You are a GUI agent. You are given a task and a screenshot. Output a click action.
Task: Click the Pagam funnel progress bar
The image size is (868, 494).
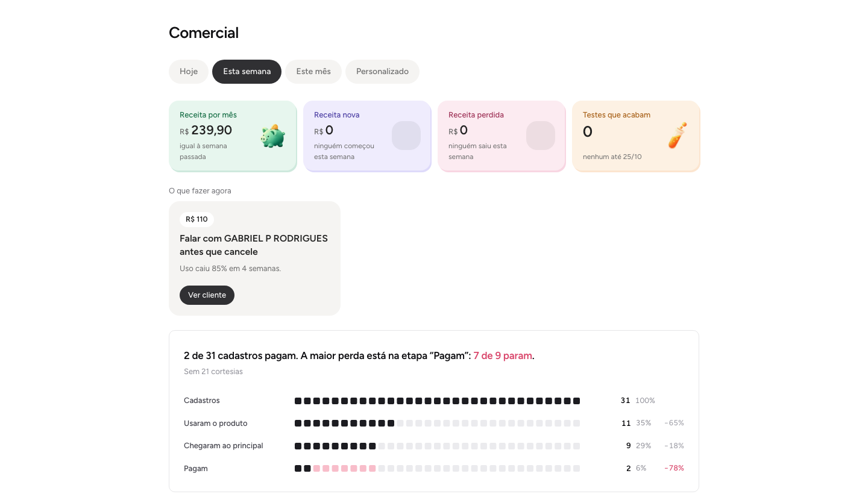coord(437,468)
